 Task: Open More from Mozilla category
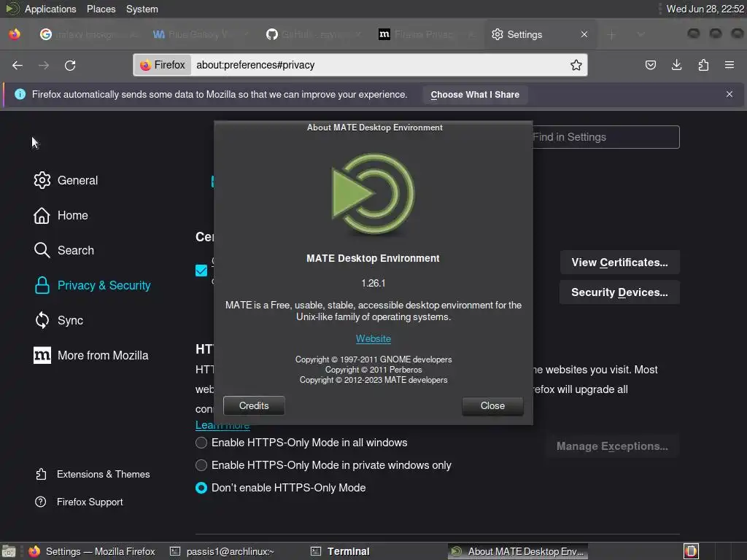click(90, 355)
